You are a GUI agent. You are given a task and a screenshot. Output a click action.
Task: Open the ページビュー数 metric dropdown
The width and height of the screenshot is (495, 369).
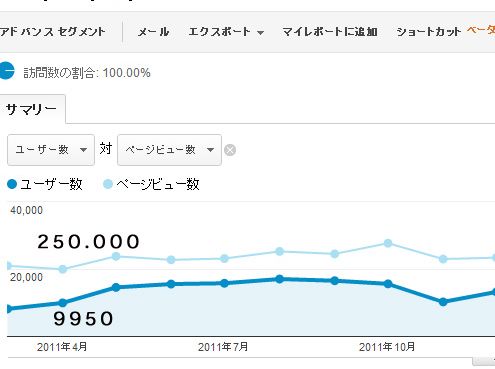point(169,150)
